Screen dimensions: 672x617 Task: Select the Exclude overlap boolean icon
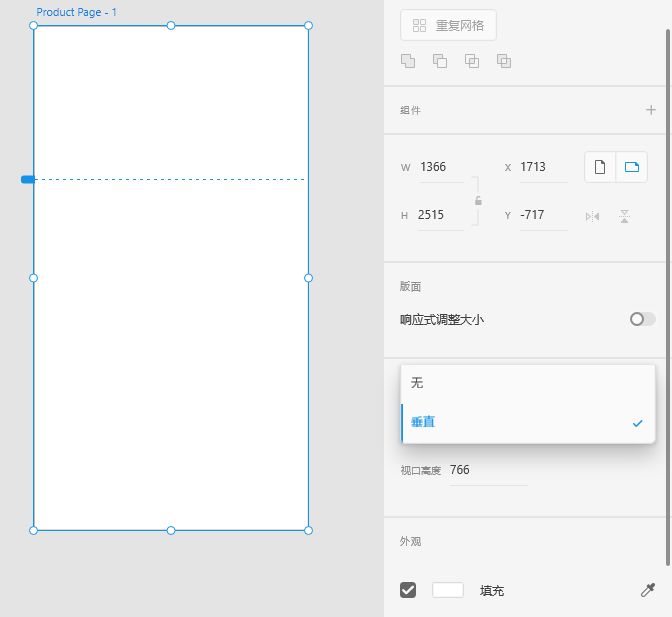pos(504,61)
